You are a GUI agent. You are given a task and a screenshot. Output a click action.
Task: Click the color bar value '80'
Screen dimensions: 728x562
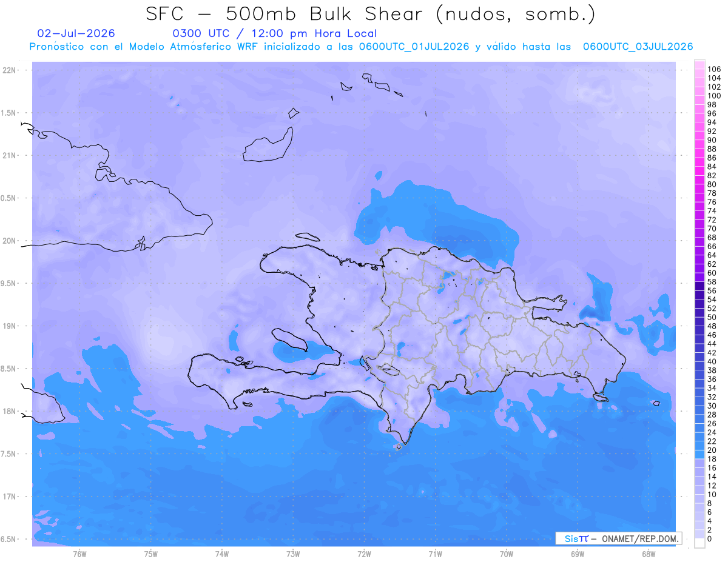pyautogui.click(x=712, y=184)
